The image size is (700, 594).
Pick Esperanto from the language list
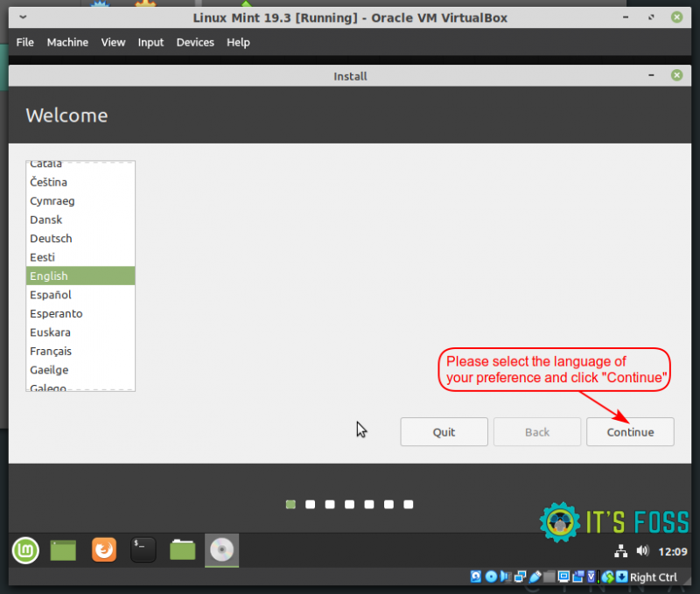[x=80, y=313]
